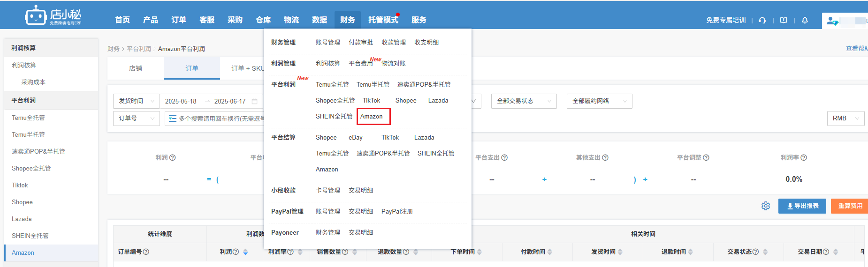Image resolution: width=868 pixels, height=267 pixels.
Task: Open the 物流 top menu
Action: tap(291, 20)
